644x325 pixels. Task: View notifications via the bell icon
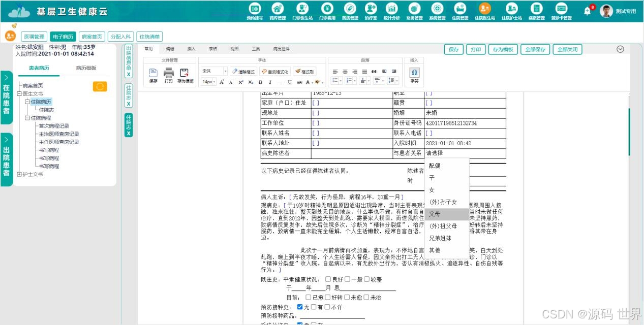(588, 11)
